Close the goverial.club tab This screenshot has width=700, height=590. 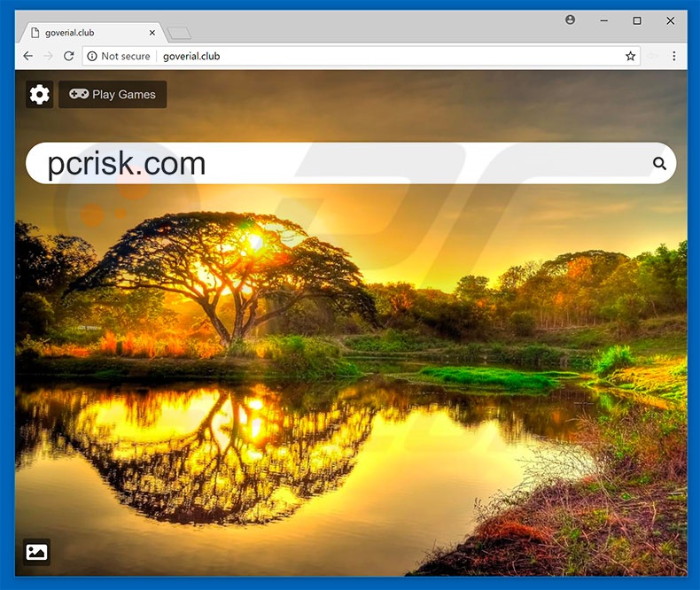point(152,33)
